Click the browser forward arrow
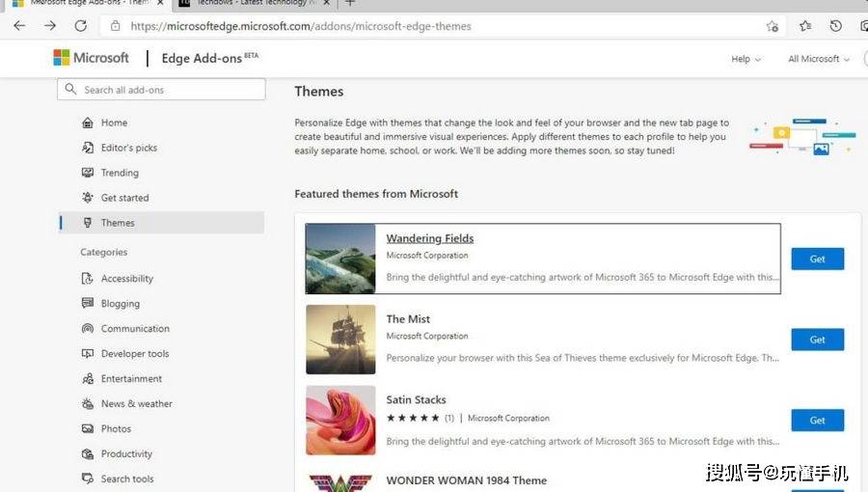This screenshot has height=492, width=868. 50,25
